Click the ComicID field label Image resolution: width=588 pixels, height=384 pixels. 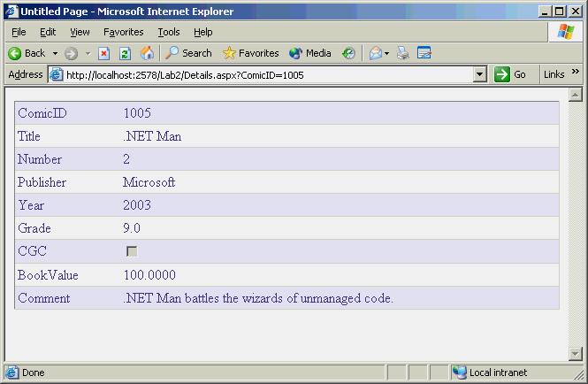pos(42,113)
